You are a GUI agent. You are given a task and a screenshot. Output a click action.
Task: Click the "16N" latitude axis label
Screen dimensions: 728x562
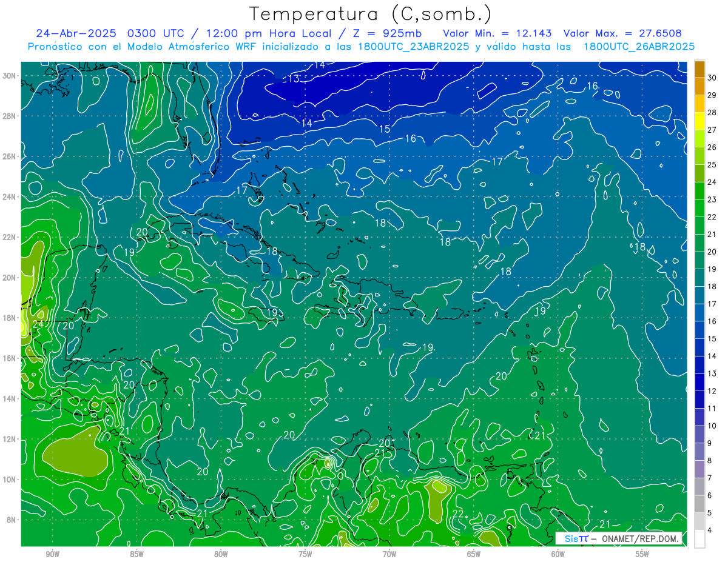pos(10,358)
